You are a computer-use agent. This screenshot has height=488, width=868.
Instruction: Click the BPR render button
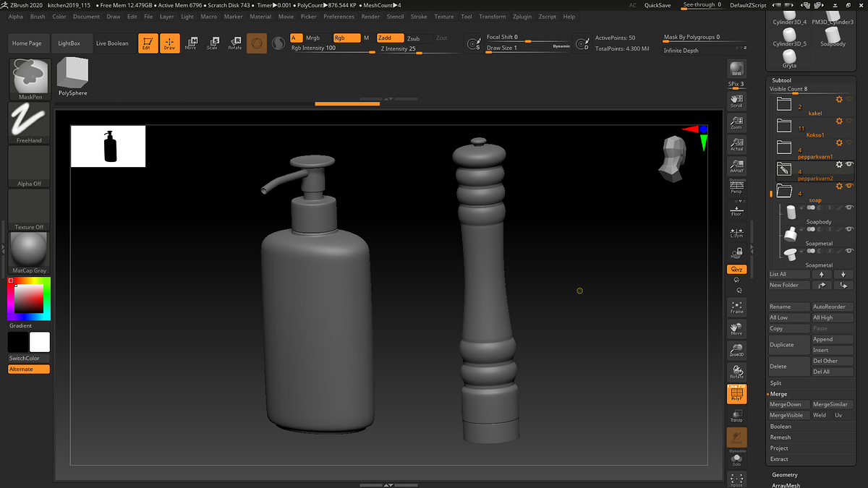[x=736, y=69]
